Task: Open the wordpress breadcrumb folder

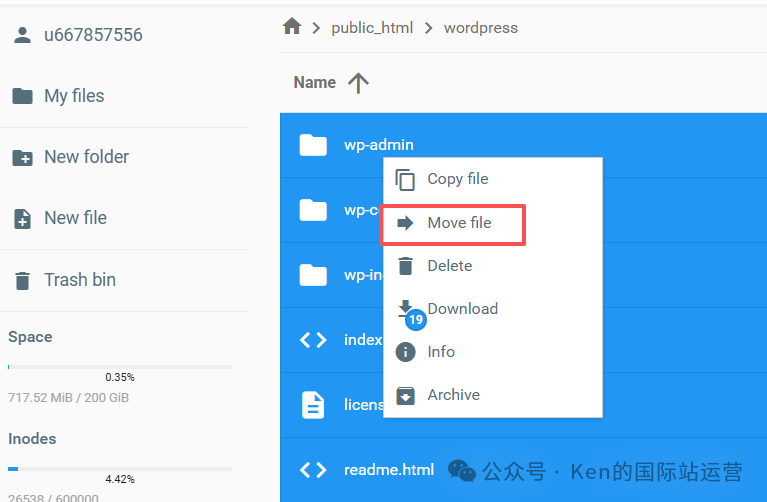Action: [480, 28]
